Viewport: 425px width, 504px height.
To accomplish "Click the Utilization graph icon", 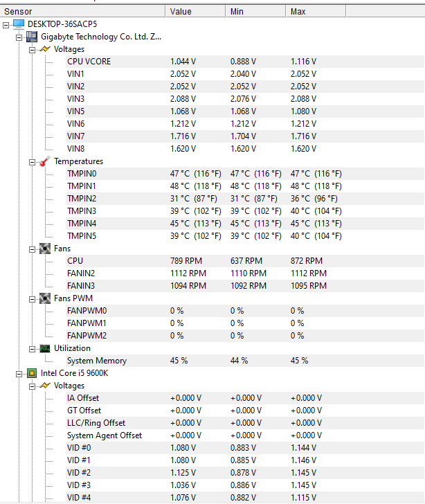I will coord(45,348).
